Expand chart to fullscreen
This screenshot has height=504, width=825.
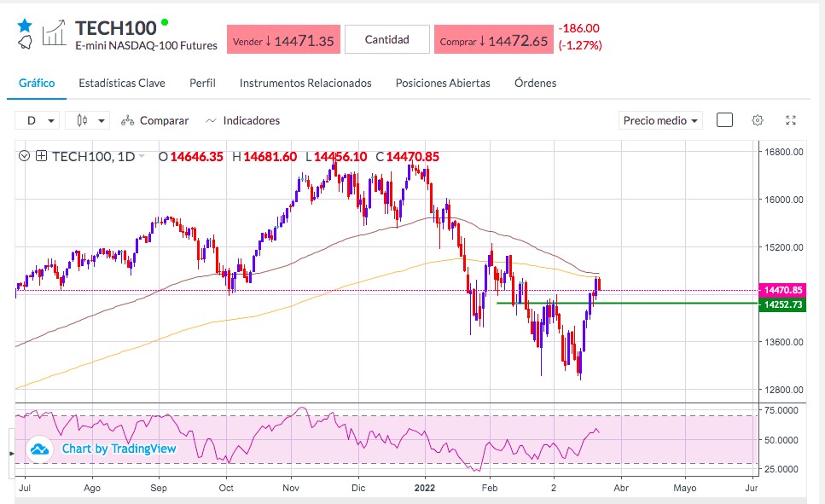tap(791, 120)
